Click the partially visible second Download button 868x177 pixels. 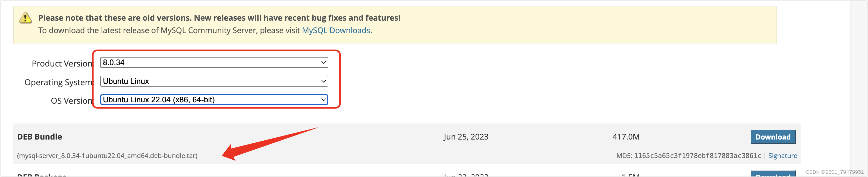click(x=773, y=174)
